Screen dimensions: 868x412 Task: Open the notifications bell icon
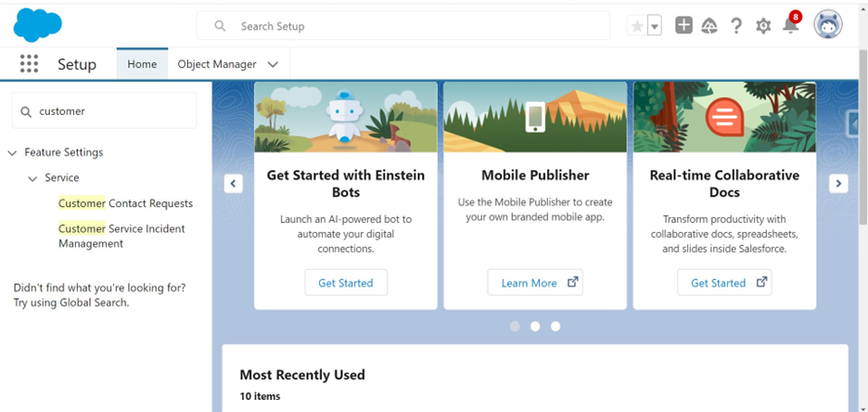click(790, 25)
